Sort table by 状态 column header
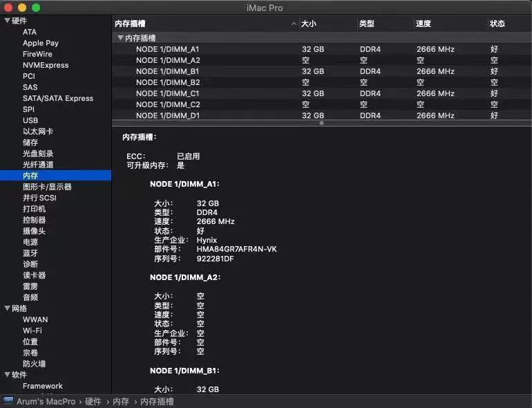 click(x=497, y=24)
